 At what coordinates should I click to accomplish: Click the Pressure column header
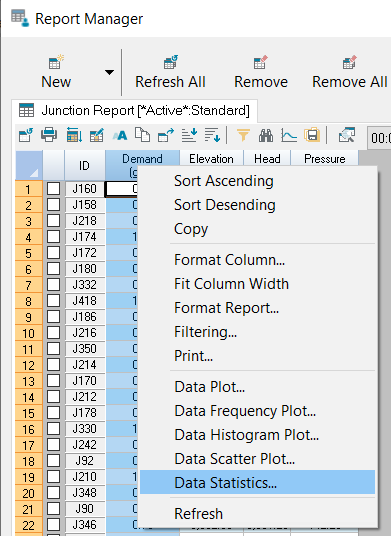click(324, 159)
